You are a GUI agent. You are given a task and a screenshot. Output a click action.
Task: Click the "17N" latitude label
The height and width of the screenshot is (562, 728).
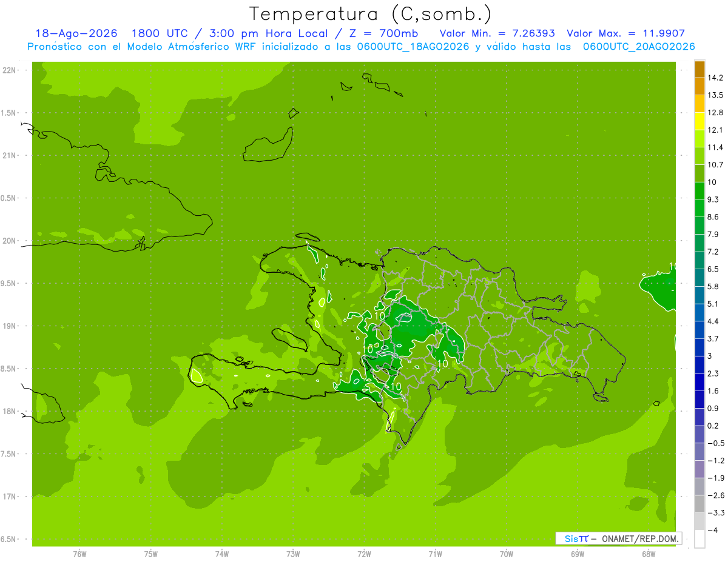(x=10, y=497)
